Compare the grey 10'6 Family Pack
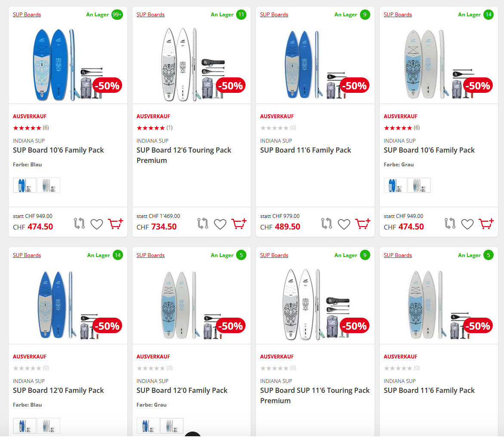 tap(450, 224)
